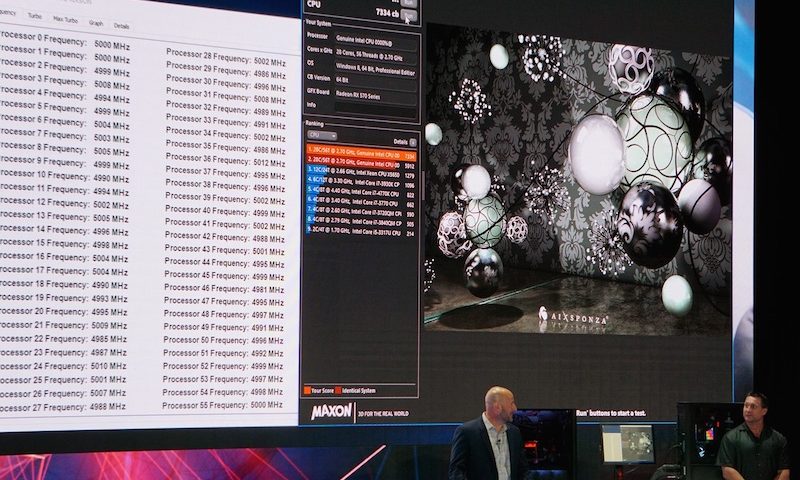Image resolution: width=800 pixels, height=480 pixels.
Task: Click the Cores x GHz field value
Action: [x=376, y=55]
